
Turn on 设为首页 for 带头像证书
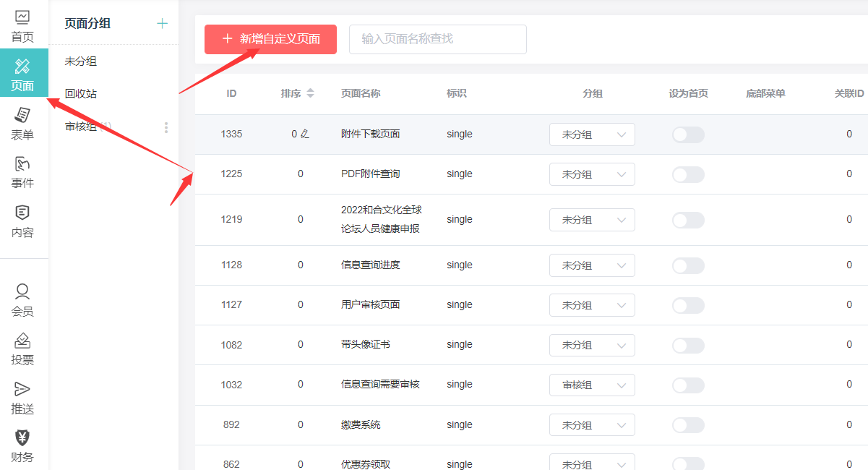coord(687,345)
